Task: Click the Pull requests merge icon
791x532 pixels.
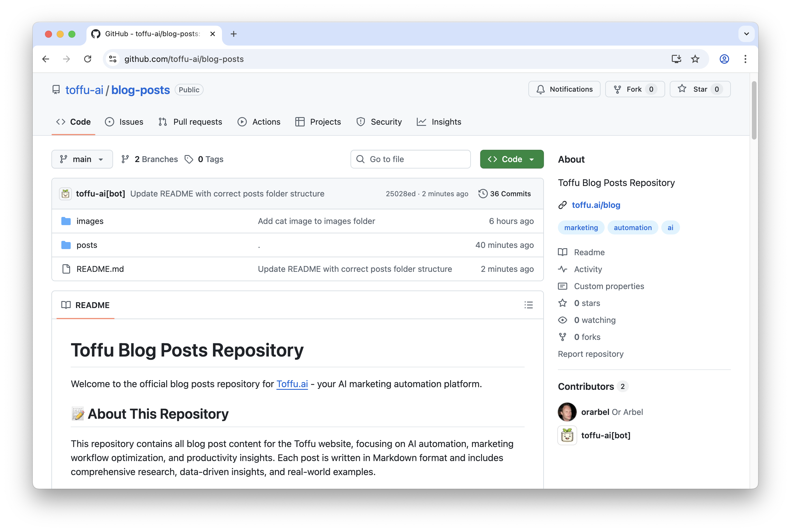Action: pyautogui.click(x=163, y=122)
